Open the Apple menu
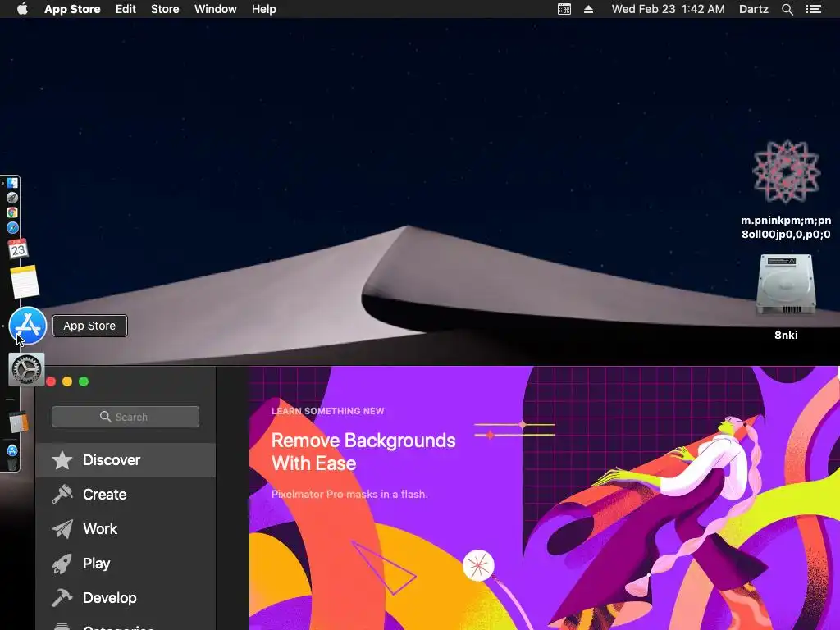This screenshot has width=840, height=630. 22,9
